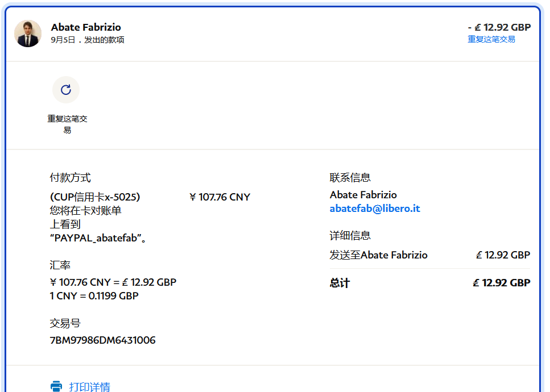The image size is (550, 392).
Task: Click the abatefab@libero.it email link
Action: [375, 208]
